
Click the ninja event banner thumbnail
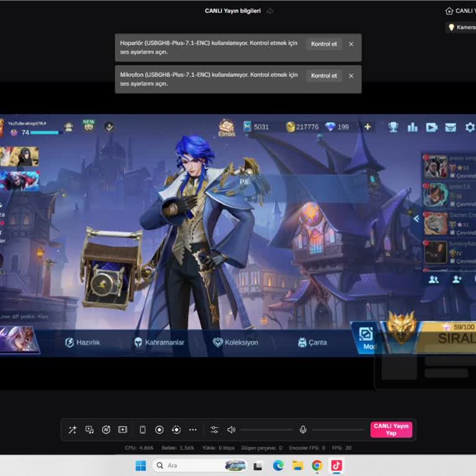pyautogui.click(x=19, y=156)
